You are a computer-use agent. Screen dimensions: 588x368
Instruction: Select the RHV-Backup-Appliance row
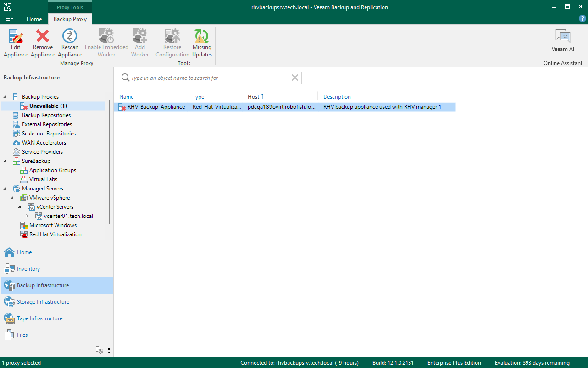pos(285,107)
